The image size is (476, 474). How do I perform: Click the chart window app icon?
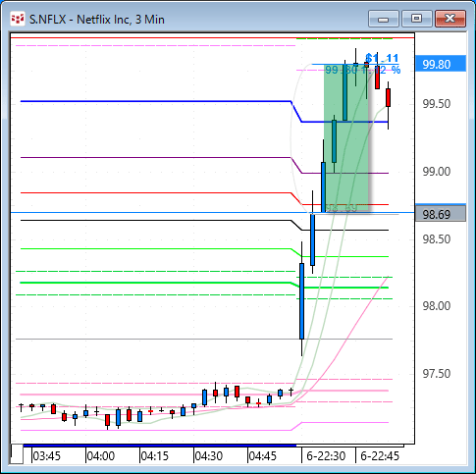pos(18,19)
